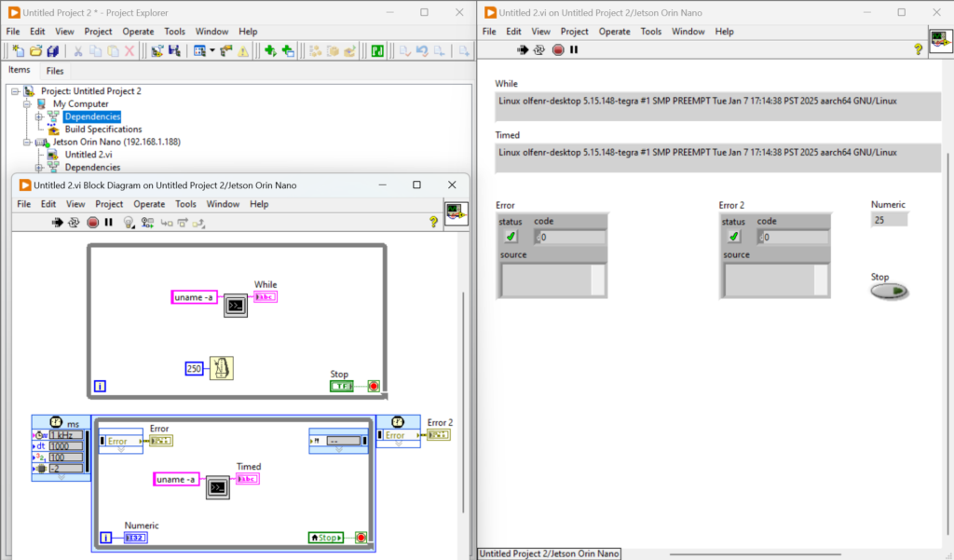Expand Dependencies under My Computer
The width and height of the screenshot is (954, 560).
[39, 116]
